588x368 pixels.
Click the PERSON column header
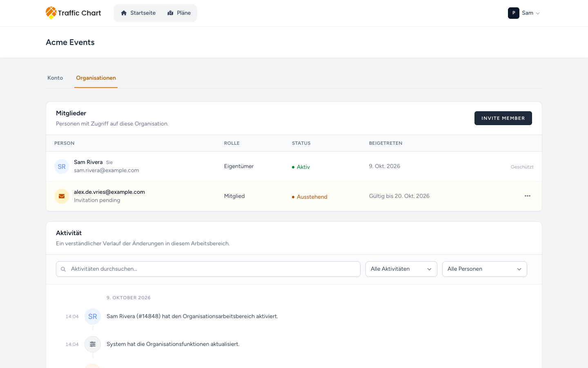[x=65, y=143]
